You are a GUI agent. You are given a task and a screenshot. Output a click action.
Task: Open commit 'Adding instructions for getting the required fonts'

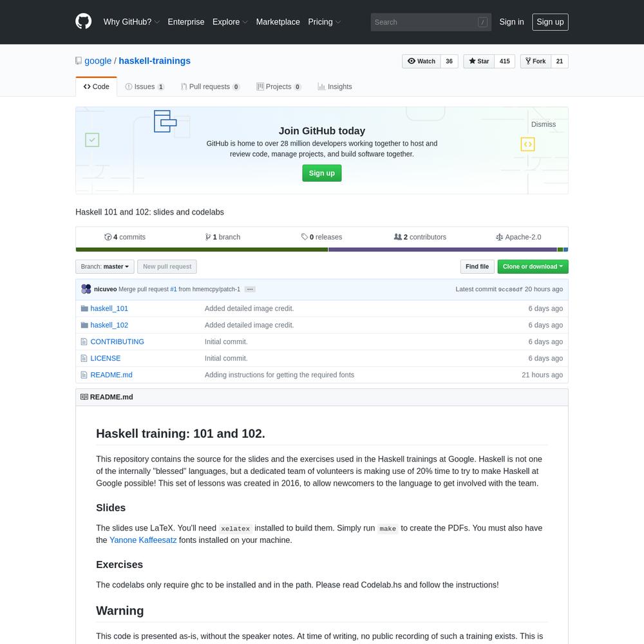coord(279,375)
